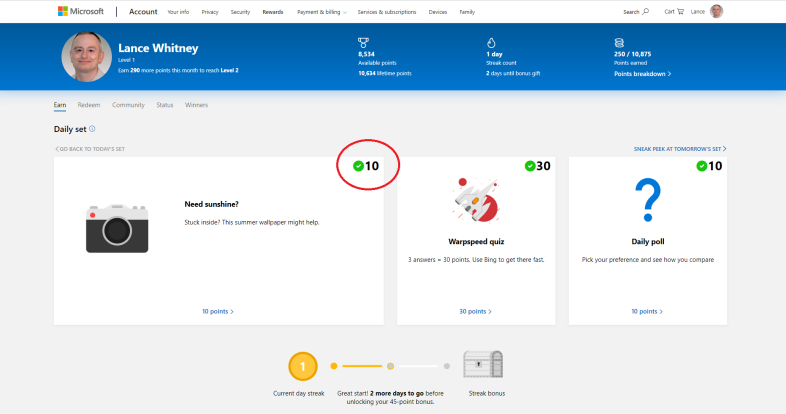Click the 250 / 10,875 points earned value
The width and height of the screenshot is (786, 414).
point(633,54)
